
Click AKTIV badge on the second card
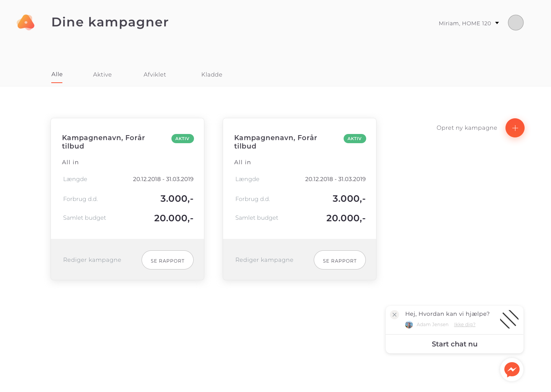[355, 139]
